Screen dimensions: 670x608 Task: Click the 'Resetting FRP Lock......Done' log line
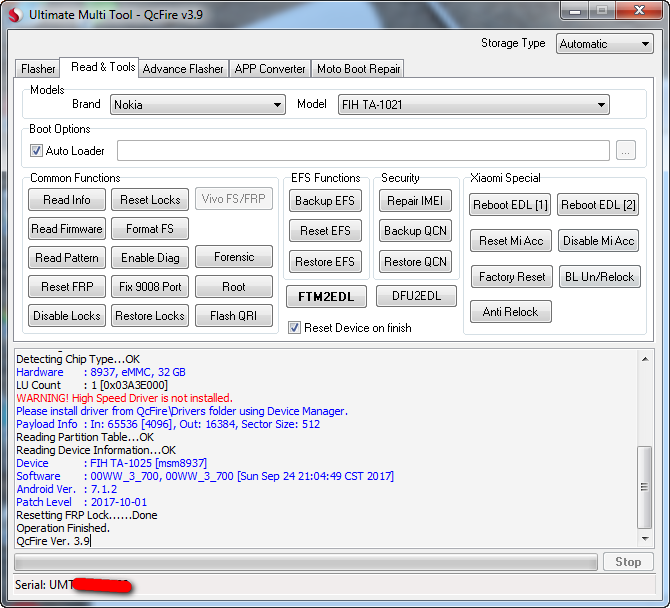pyautogui.click(x=87, y=515)
